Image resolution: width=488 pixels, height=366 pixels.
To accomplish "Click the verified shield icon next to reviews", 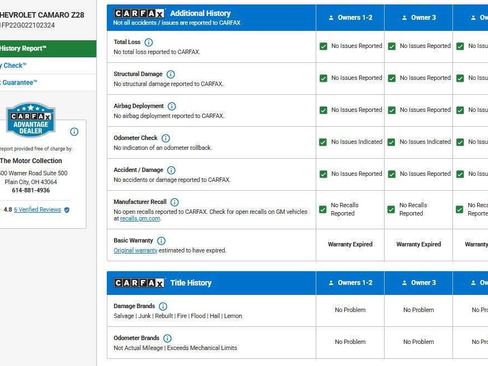I will pos(67,210).
